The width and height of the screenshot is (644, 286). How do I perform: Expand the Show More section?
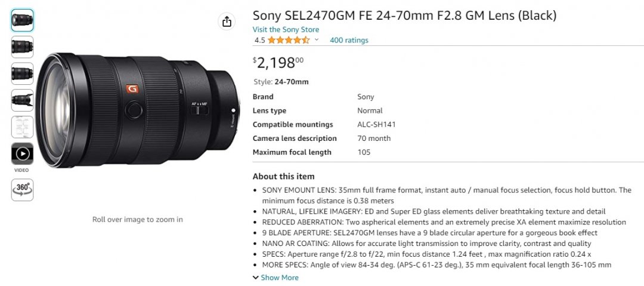[275, 278]
